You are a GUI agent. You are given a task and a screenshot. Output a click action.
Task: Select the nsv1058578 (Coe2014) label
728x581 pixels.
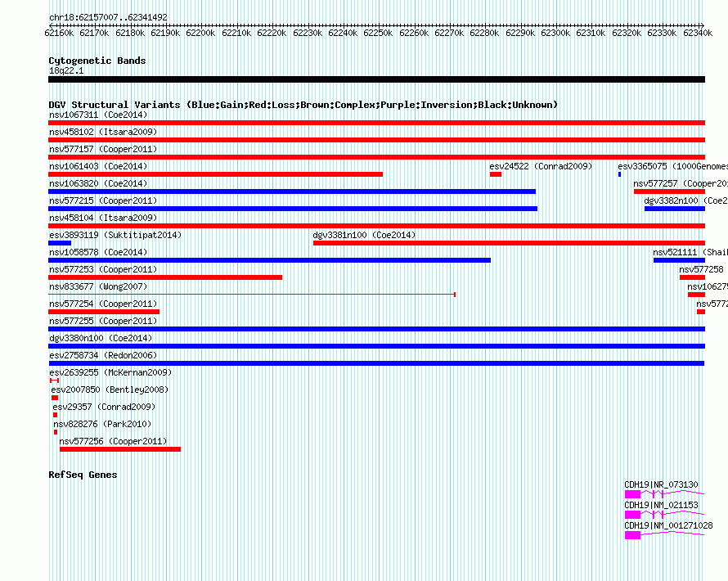pyautogui.click(x=98, y=252)
